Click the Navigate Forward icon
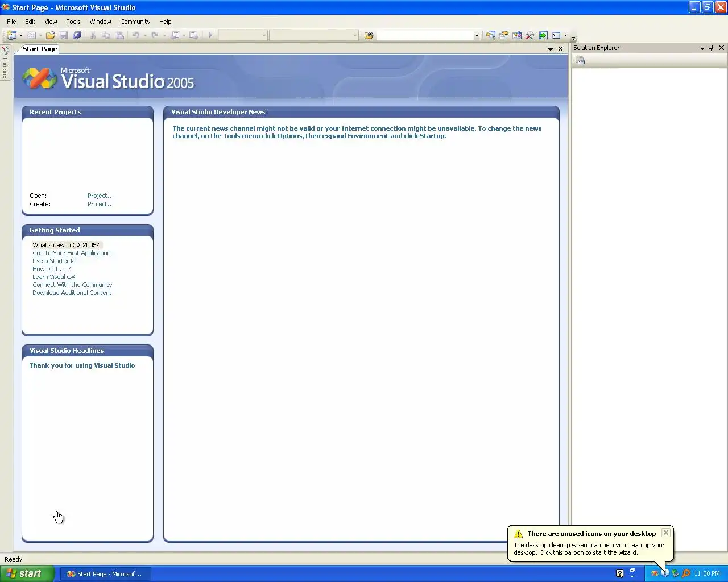This screenshot has height=582, width=728. pos(193,35)
